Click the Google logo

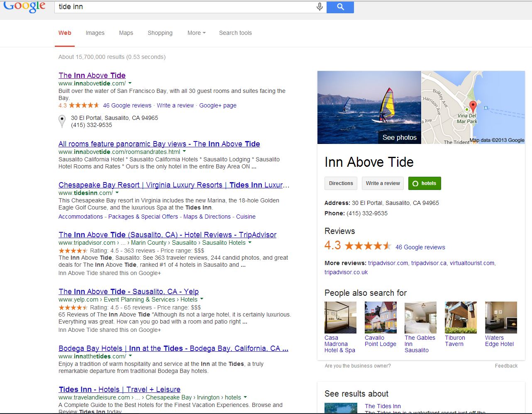pos(24,6)
